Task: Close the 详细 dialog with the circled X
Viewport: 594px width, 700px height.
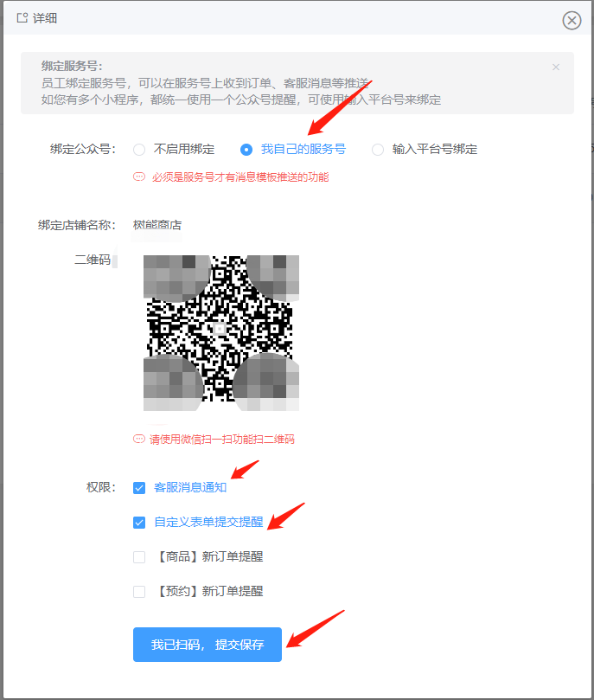Action: 572,21
